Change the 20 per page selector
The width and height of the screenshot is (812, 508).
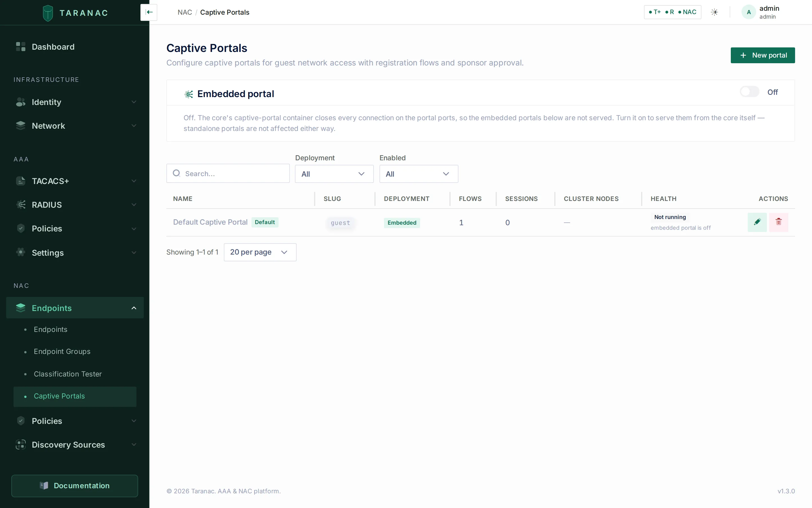(x=260, y=252)
